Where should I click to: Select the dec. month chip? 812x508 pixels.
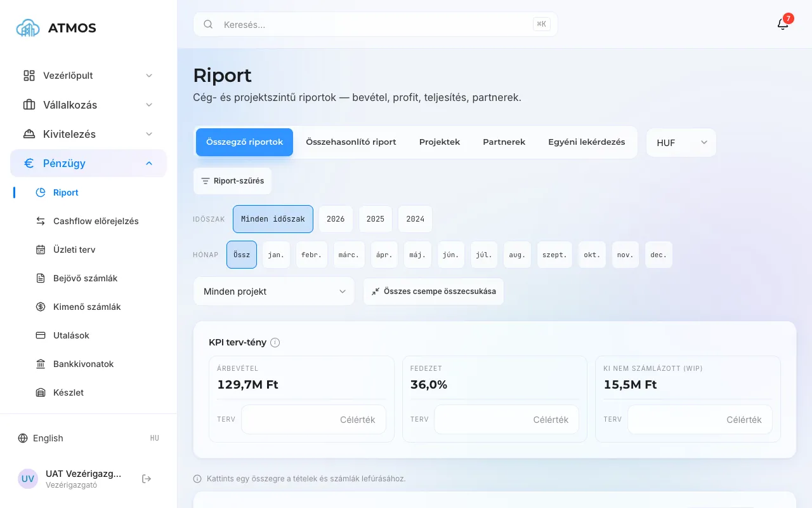click(x=658, y=255)
